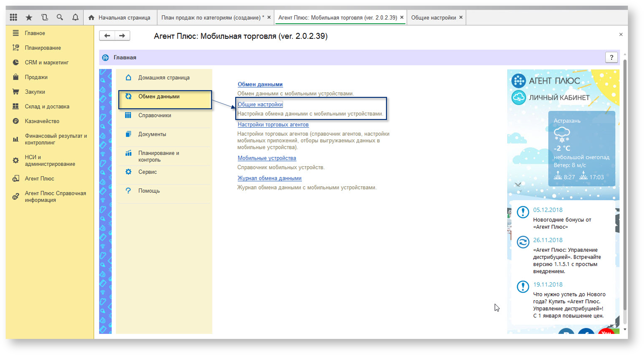
Task: Click the Продажи bag icon
Action: coord(16,77)
